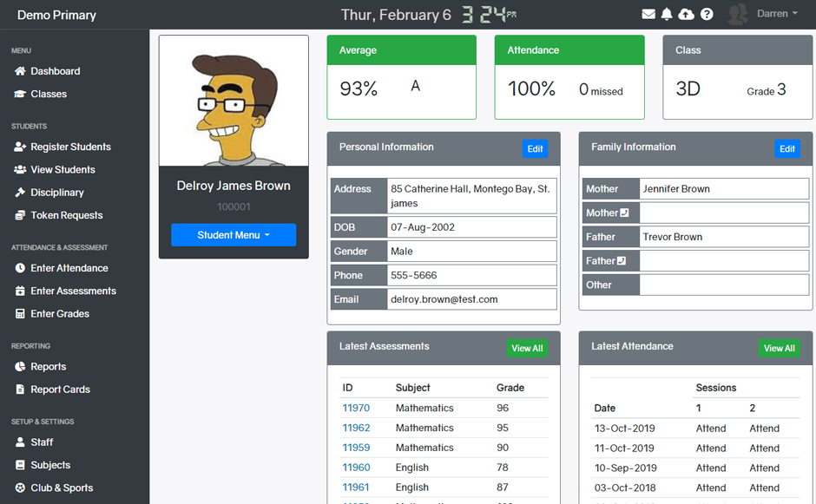Click the Report Cards document icon
Viewport: 816px width, 504px height.
[20, 389]
